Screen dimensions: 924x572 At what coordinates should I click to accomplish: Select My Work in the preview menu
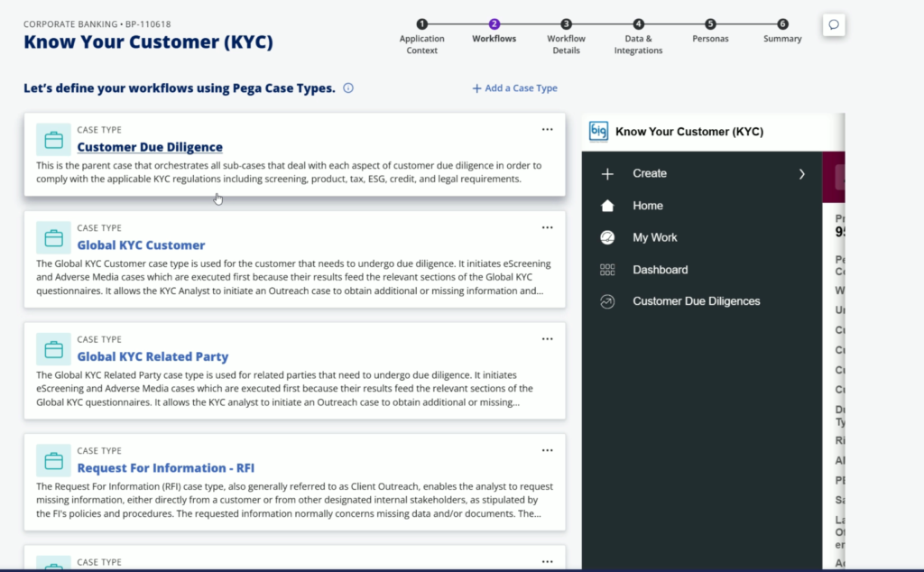coord(655,237)
